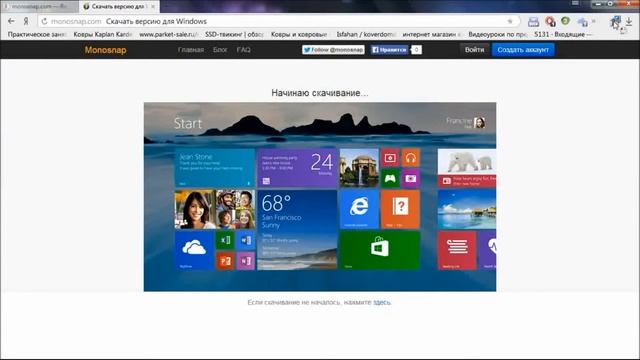
Task: Switch to the first monosnap.com tab
Action: click(39, 7)
